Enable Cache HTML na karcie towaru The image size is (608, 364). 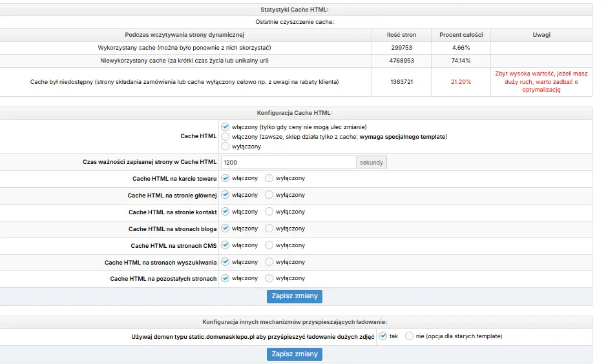click(225, 178)
